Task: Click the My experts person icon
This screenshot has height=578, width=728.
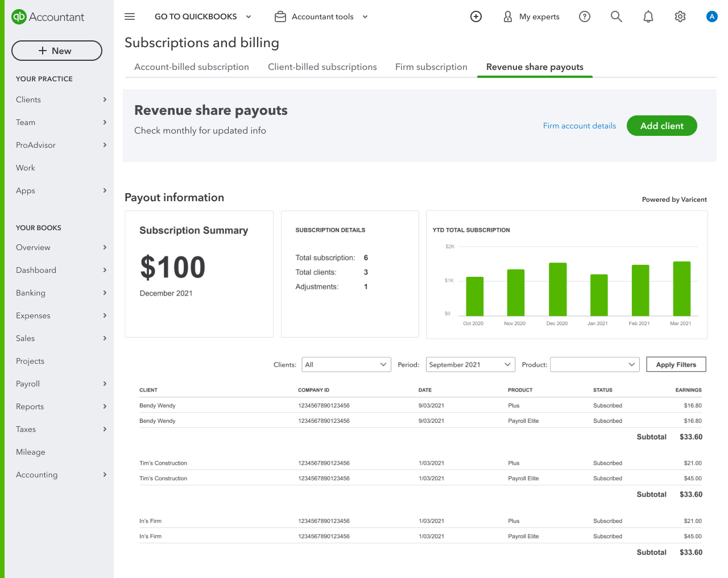Action: point(508,16)
